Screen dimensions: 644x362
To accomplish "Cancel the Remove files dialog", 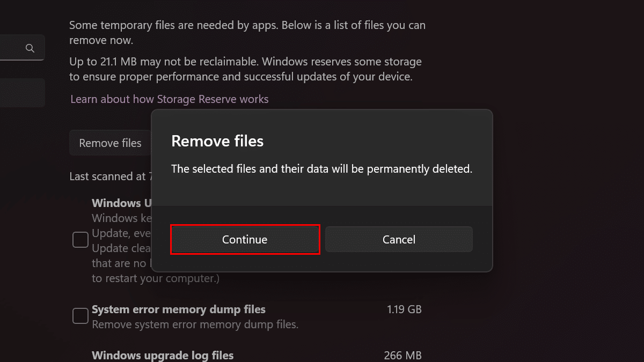I will pos(399,239).
